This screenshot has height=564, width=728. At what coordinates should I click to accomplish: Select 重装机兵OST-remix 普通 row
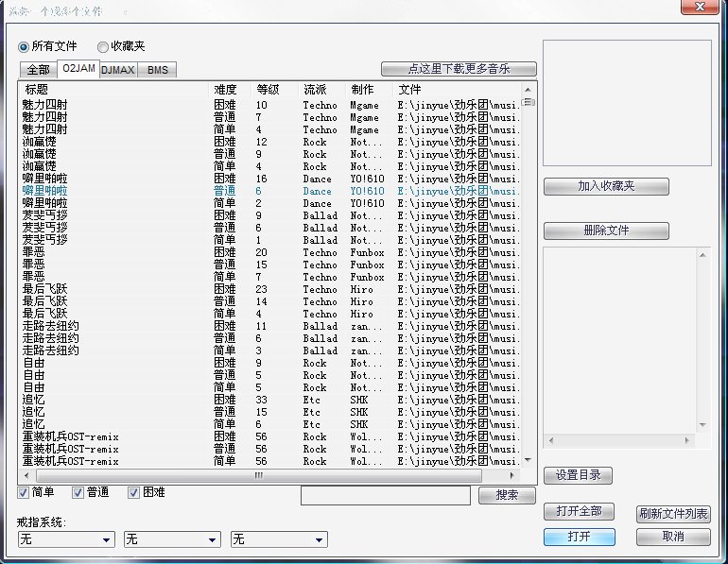pos(270,449)
